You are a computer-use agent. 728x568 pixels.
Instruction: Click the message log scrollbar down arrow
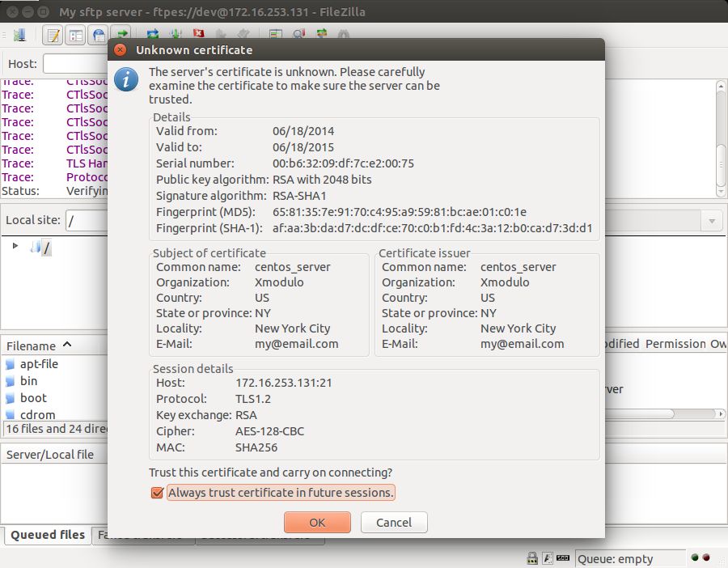(x=721, y=191)
